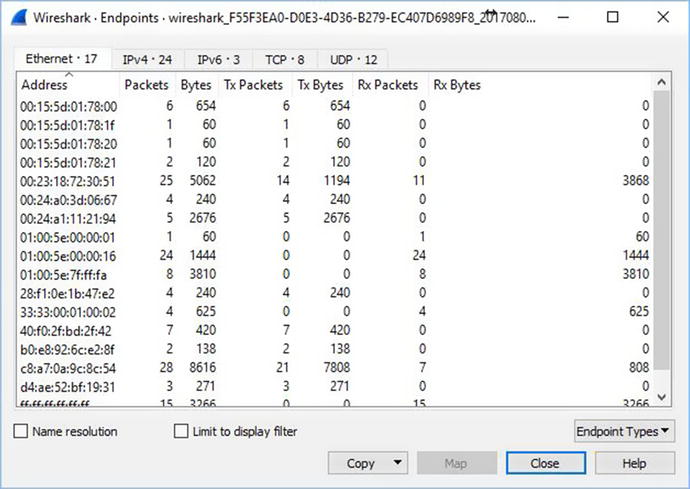Screen dimensions: 690x489
Task: Select row 00:15:5d:01:78:1f
Action: [334, 125]
